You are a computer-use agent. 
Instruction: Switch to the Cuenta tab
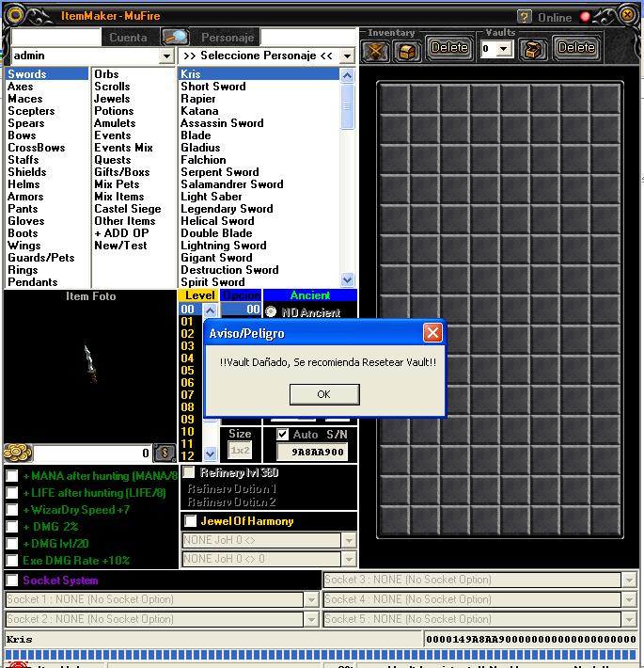[128, 38]
